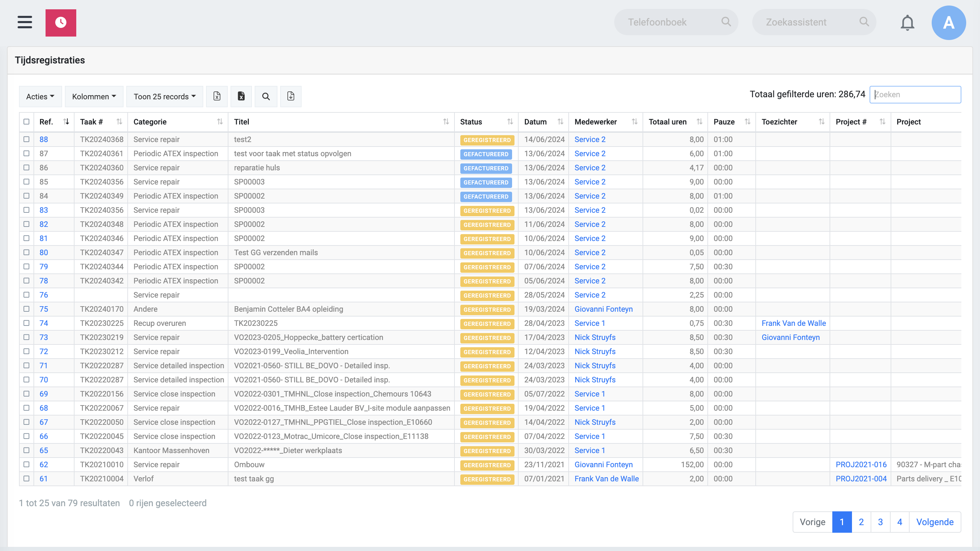Click the file download export icon
This screenshot has height=551, width=980.
pos(291,96)
